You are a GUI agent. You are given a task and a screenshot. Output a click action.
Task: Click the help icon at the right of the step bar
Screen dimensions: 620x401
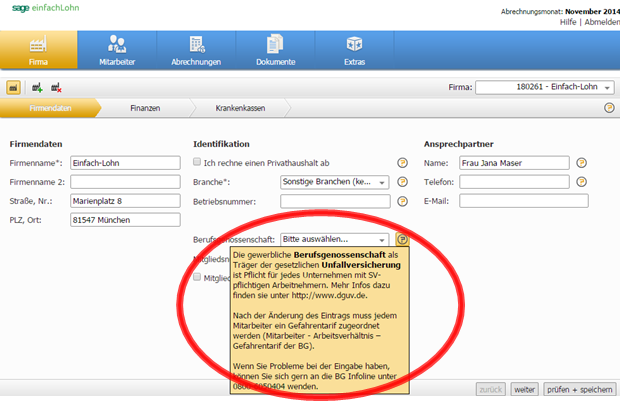pos(609,108)
